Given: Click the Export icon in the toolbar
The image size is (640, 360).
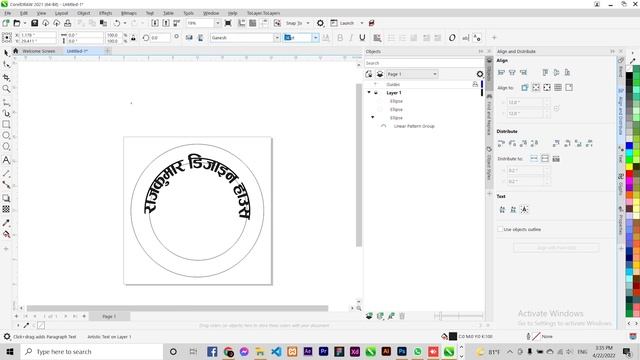Looking at the screenshot, I should [166, 23].
